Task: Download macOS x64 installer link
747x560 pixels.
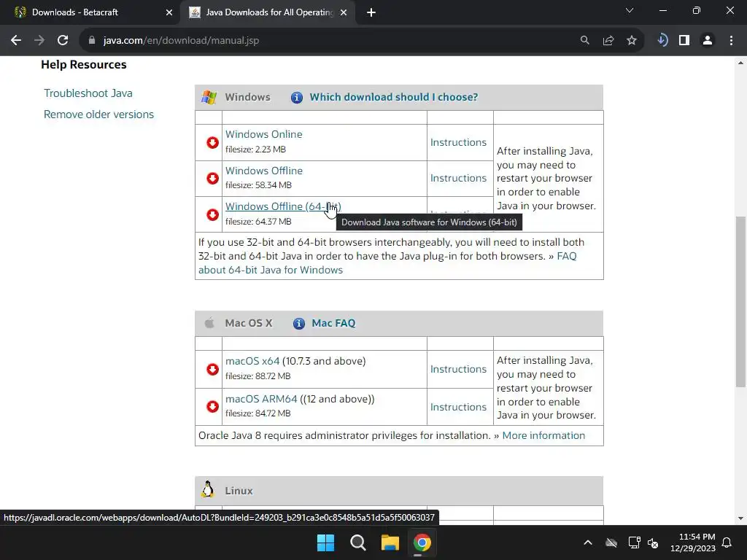Action: click(x=252, y=361)
